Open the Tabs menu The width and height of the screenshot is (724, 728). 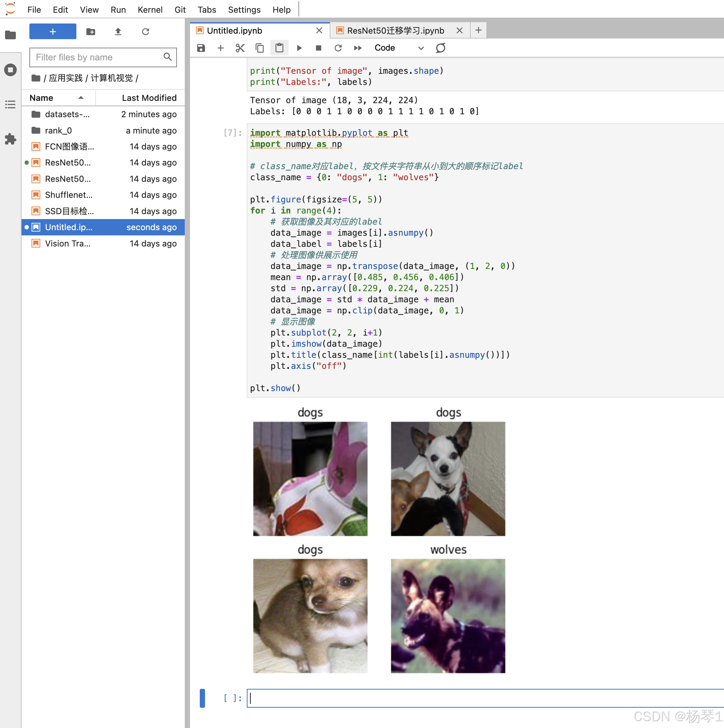click(207, 9)
